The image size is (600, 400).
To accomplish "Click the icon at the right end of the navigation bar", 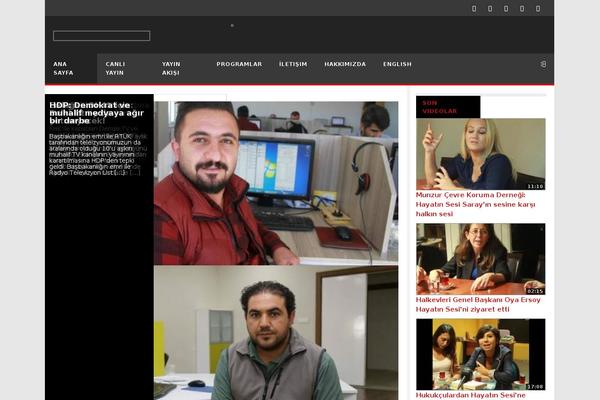I will (x=543, y=64).
